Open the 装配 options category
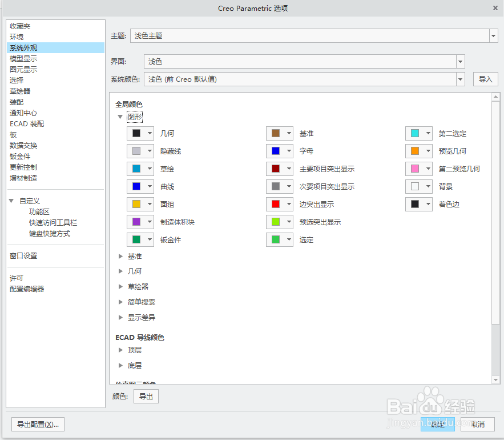Image resolution: width=504 pixels, height=440 pixels. point(17,102)
